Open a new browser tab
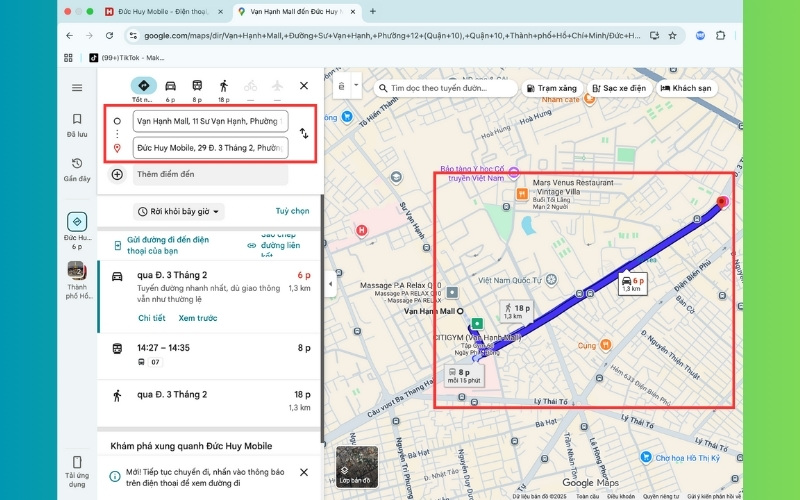The height and width of the screenshot is (500, 800). (372, 11)
